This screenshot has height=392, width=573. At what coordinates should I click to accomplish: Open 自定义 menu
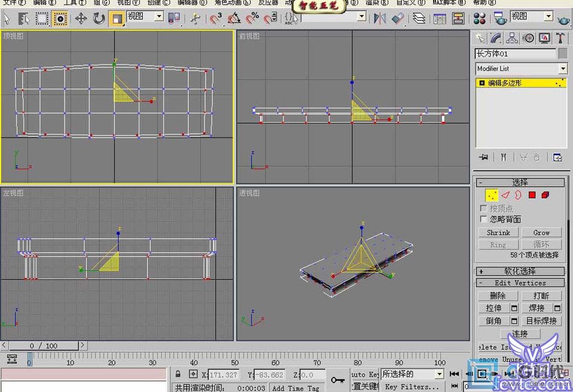[x=411, y=2]
